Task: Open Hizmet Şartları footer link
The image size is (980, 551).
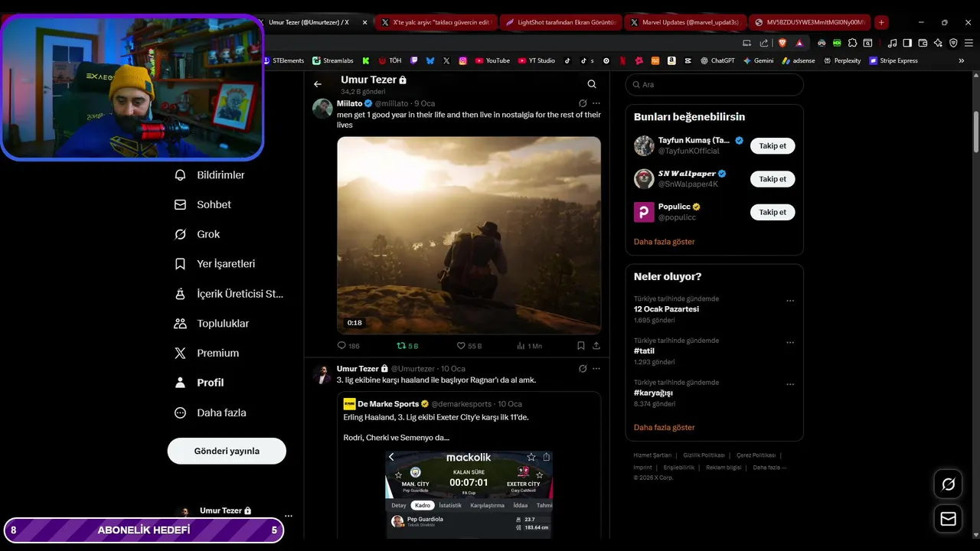Action: coord(652,455)
